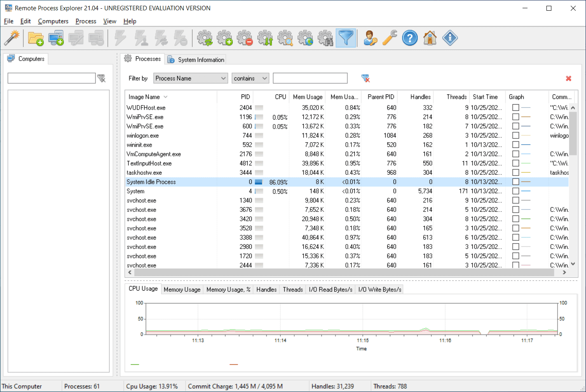
Task: Switch to I/O Read Bytes/s tab
Action: pos(331,289)
